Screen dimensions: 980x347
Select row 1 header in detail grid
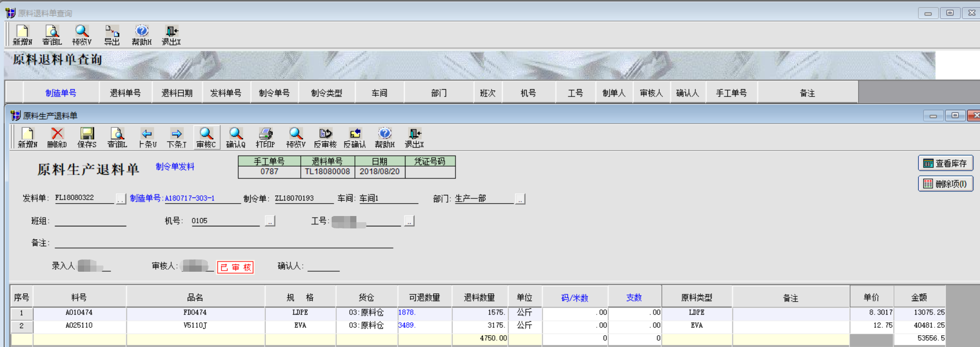click(21, 312)
